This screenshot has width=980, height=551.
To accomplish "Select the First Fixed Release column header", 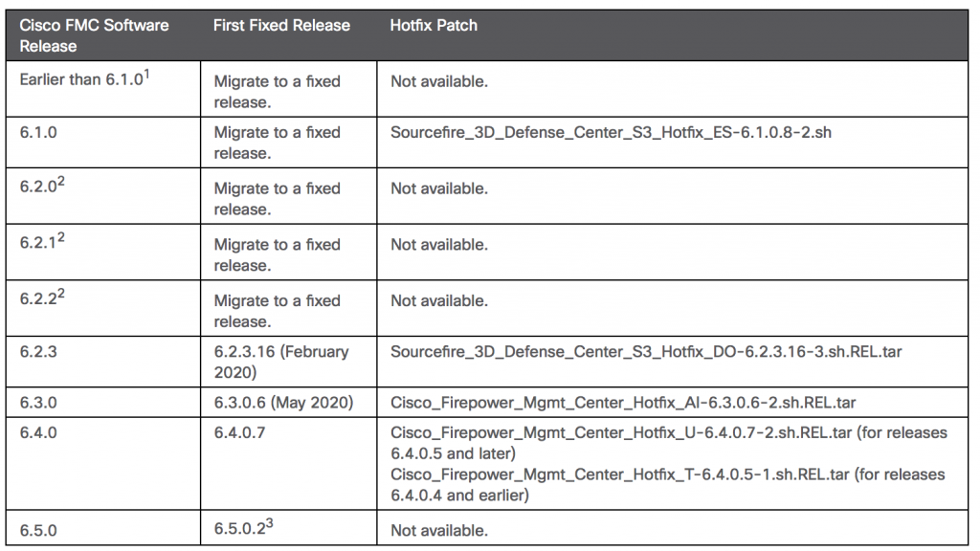I will pyautogui.click(x=282, y=26).
